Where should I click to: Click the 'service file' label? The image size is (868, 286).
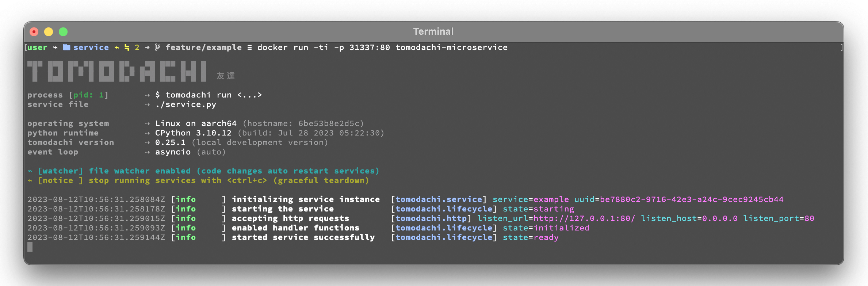click(x=58, y=104)
